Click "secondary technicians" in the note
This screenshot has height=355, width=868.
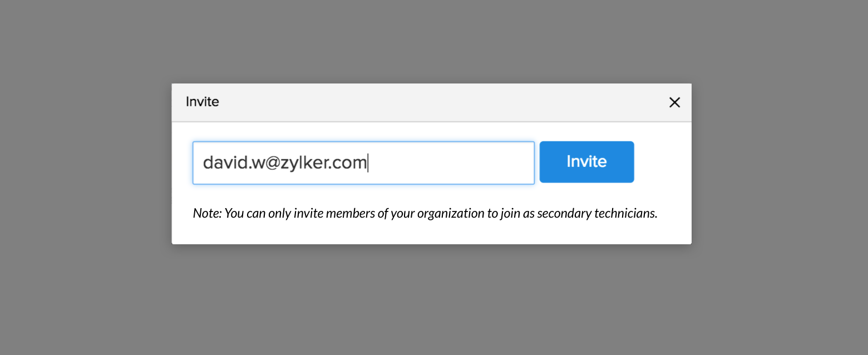(597, 214)
